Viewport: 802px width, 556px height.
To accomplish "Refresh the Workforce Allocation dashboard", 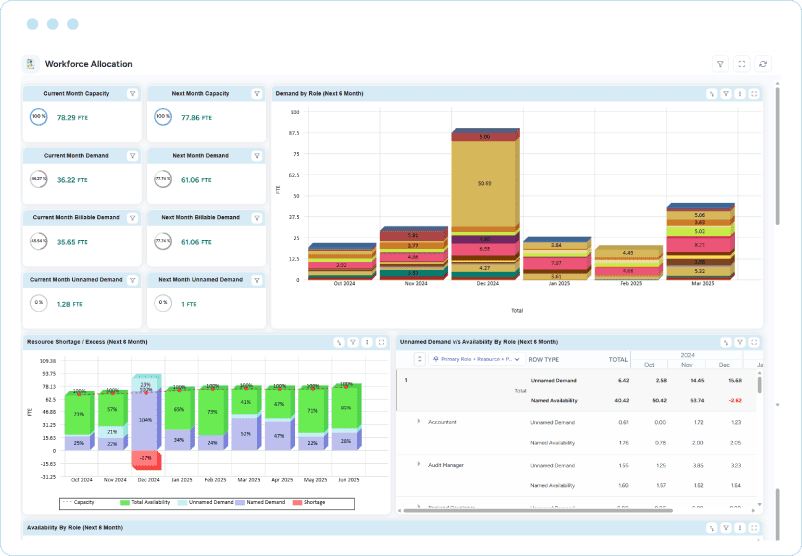I will 763,64.
